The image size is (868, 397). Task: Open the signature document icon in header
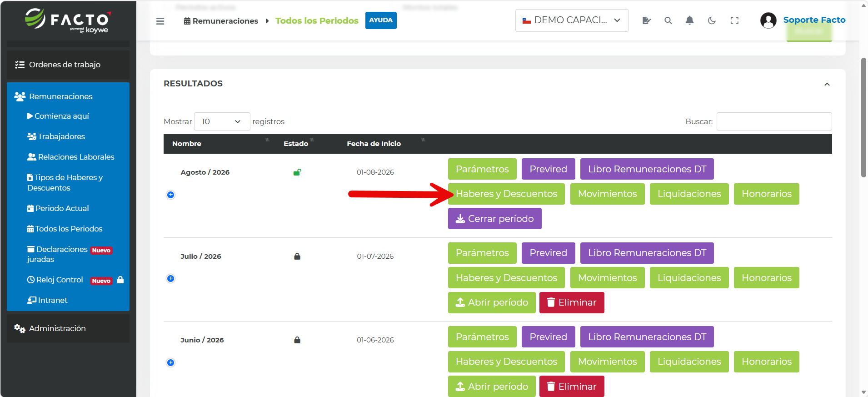[646, 20]
